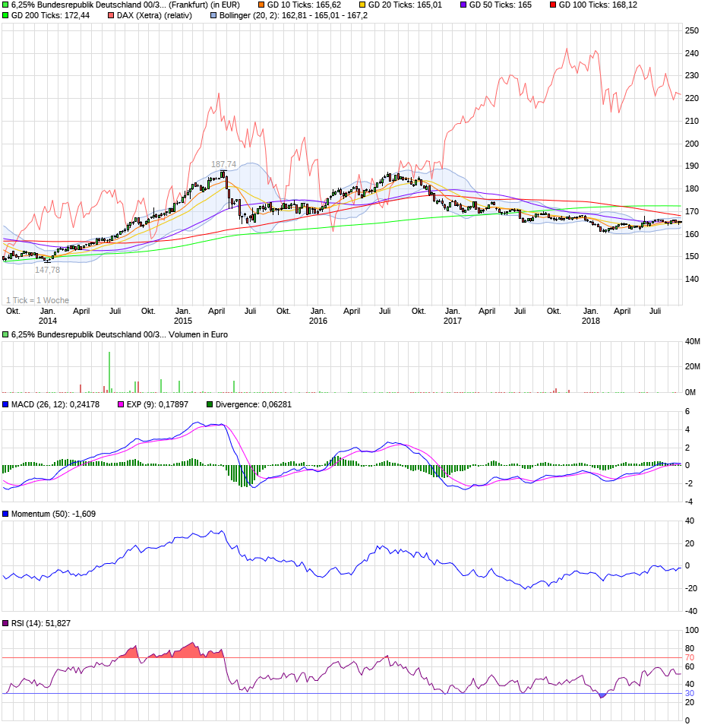This screenshot has width=714, height=728.
Task: Click the '1 Tick = 1 Woche' note
Action: [37, 300]
